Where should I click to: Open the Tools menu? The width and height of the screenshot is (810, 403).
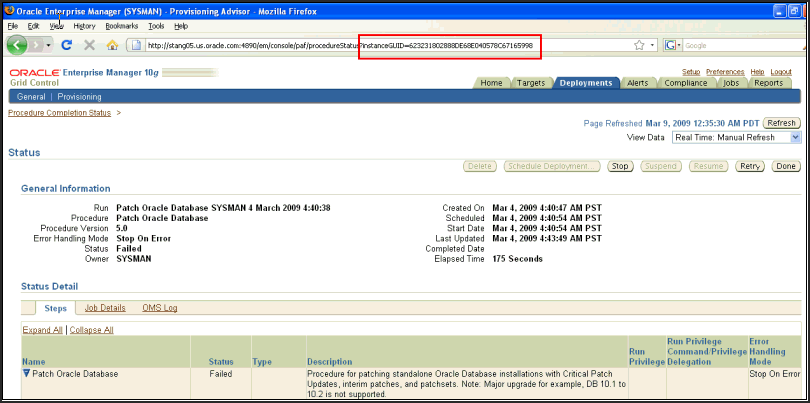(156, 26)
